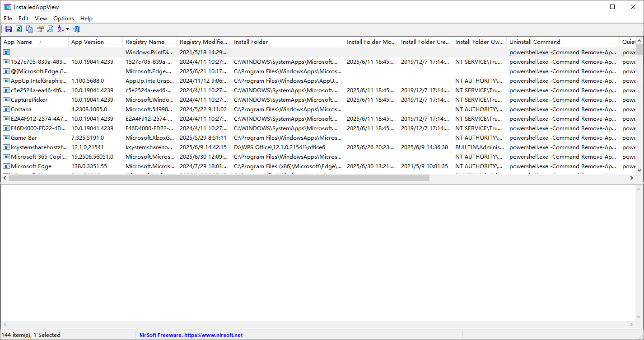Click the app icon beside CapturePicker

click(x=6, y=100)
